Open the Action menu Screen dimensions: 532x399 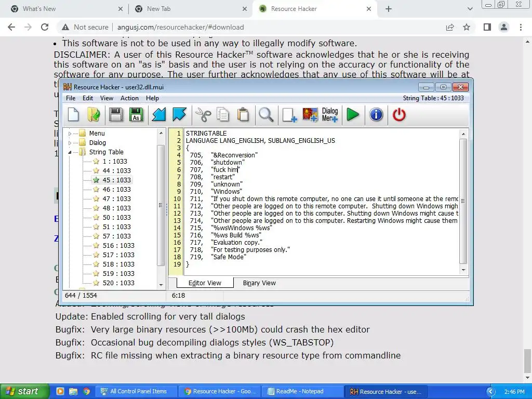click(129, 98)
